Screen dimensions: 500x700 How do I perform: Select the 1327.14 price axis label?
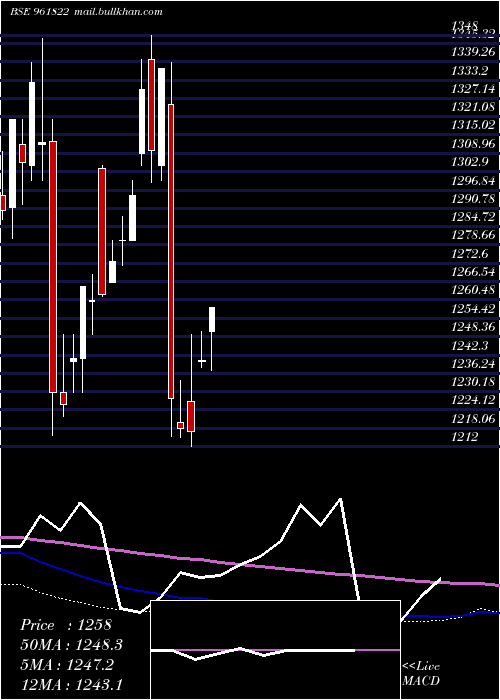[x=474, y=89]
